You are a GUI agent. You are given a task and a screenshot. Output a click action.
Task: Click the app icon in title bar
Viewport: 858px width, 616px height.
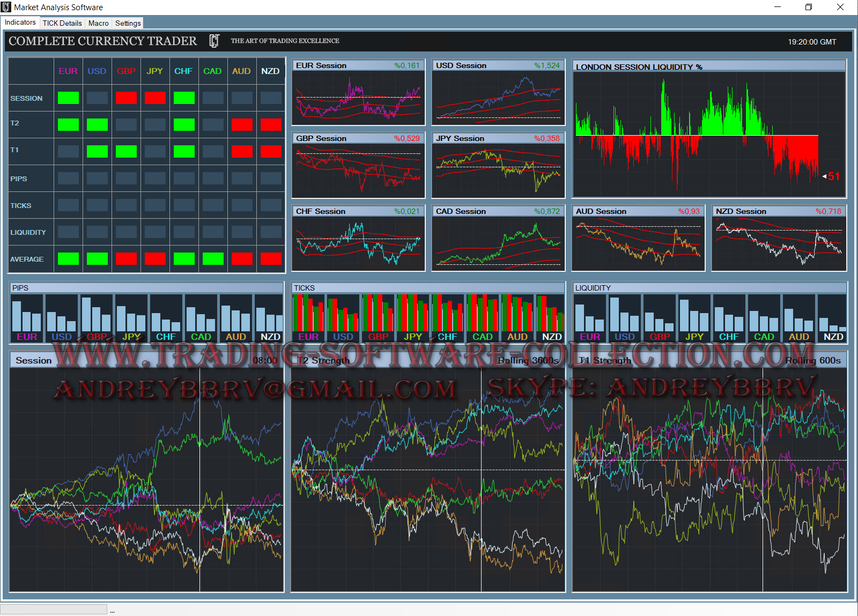[6, 7]
